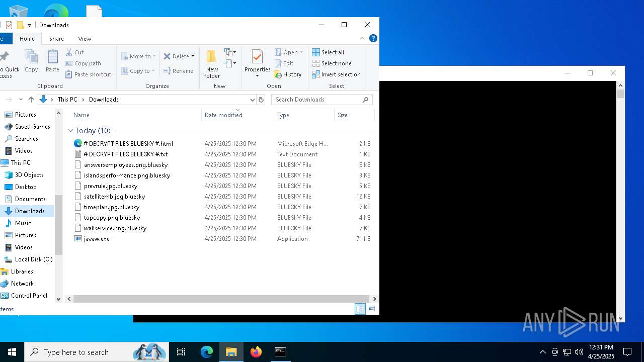Image resolution: width=644 pixels, height=362 pixels.
Task: Click Paste shortcut in the ribbon
Action: [88, 74]
